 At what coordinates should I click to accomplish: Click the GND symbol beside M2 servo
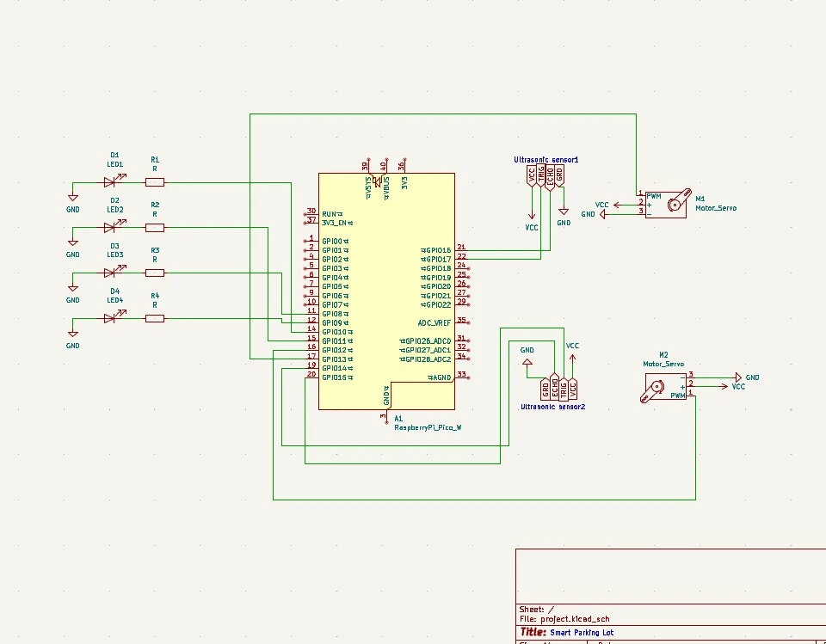tap(738, 377)
